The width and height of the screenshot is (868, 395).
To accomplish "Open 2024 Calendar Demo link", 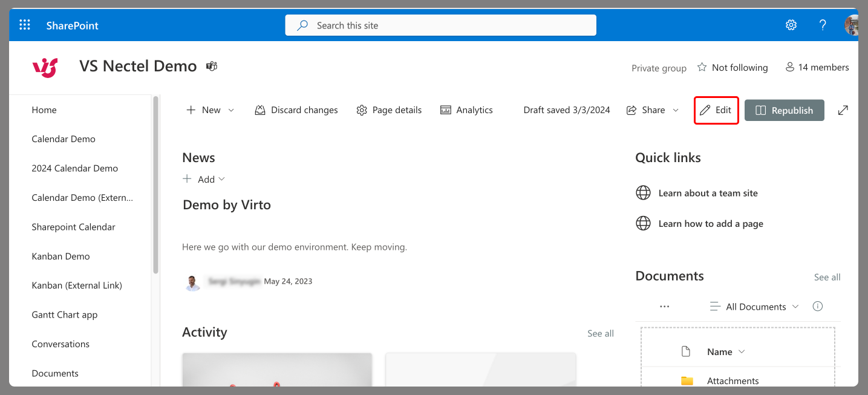I will [x=75, y=168].
